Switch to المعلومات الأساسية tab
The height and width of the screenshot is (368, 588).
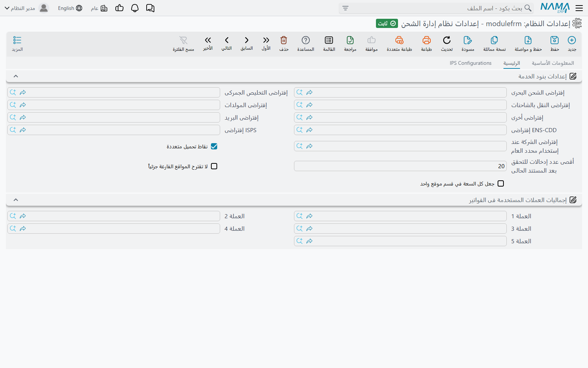tap(553, 63)
